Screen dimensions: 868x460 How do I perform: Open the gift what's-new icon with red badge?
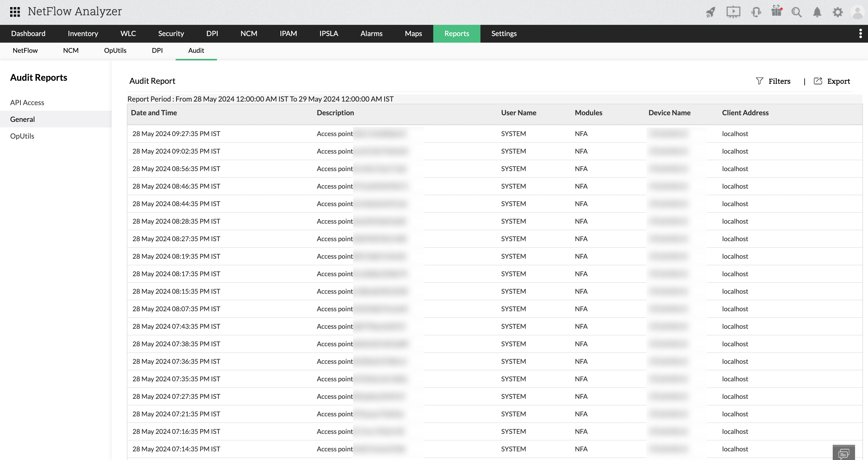(x=776, y=12)
